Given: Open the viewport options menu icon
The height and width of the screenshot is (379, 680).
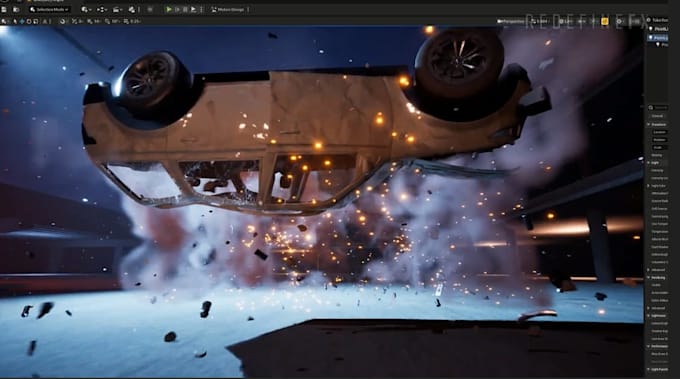Looking at the screenshot, I should click(x=4, y=21).
